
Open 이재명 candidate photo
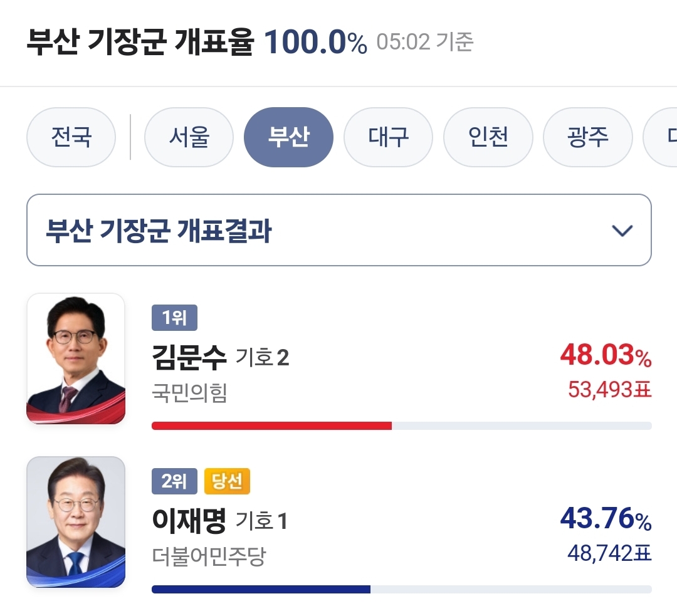pyautogui.click(x=76, y=522)
